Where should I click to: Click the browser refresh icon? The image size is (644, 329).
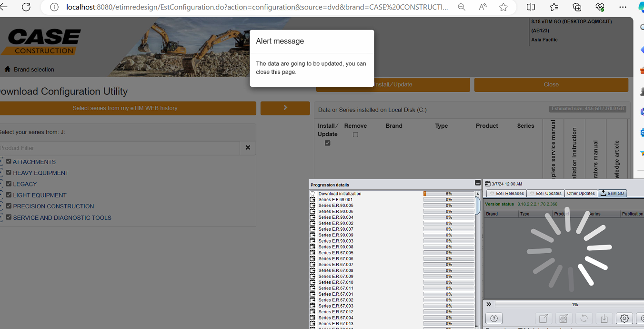tap(26, 7)
